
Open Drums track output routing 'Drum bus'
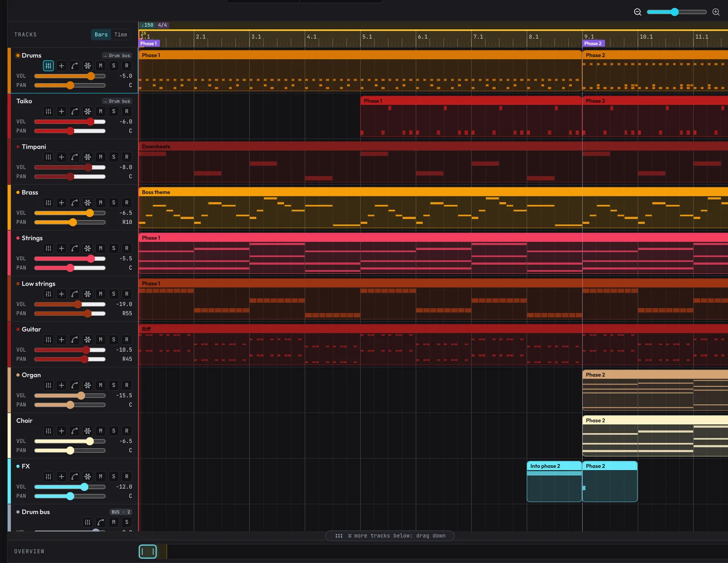(116, 55)
